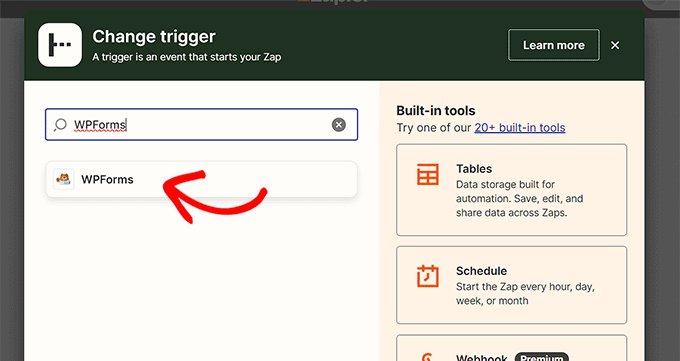Click the trigger step icon in header

[60, 45]
